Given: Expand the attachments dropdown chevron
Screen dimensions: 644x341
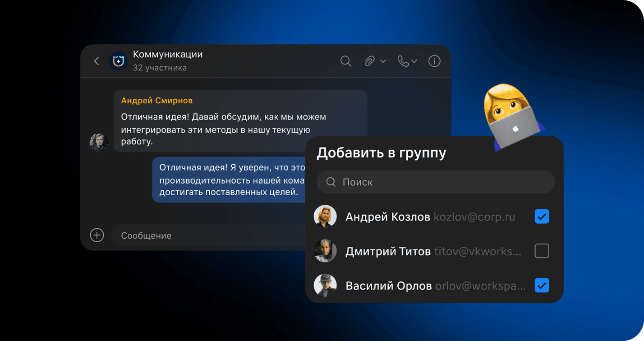Looking at the screenshot, I should click(x=383, y=61).
